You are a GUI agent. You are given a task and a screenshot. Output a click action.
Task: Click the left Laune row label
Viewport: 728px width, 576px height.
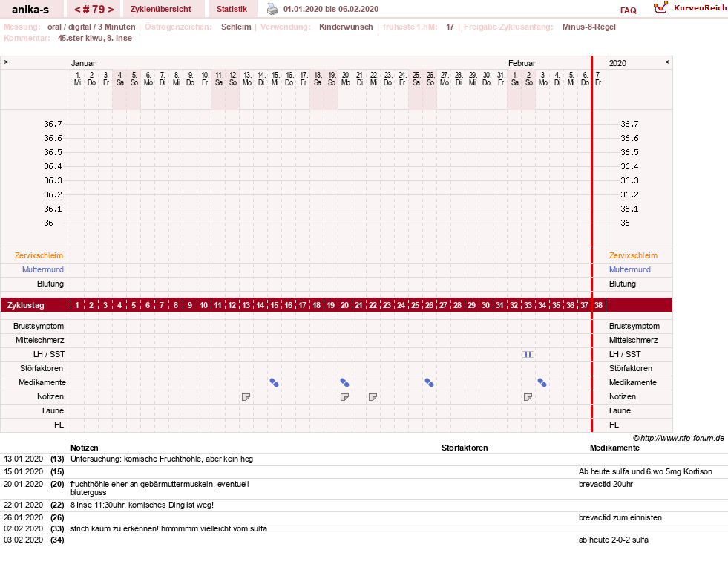(53, 410)
